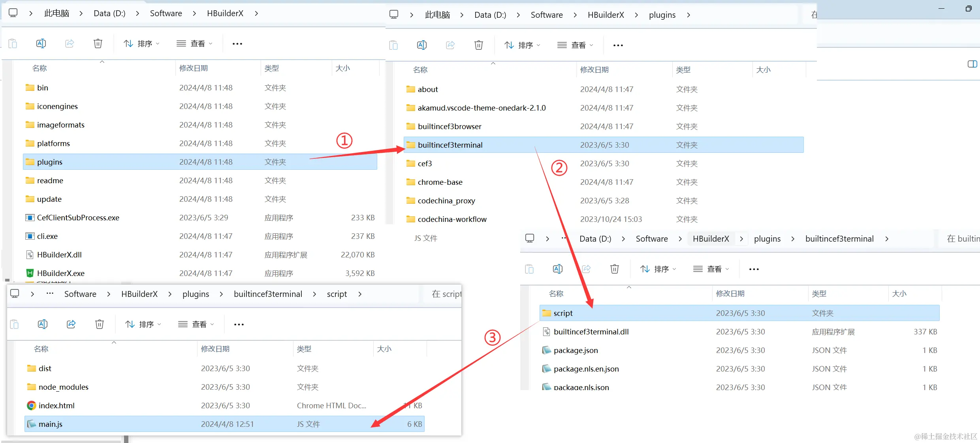Click the breadcrumb overflow ellipsis in script window

[x=50, y=293]
